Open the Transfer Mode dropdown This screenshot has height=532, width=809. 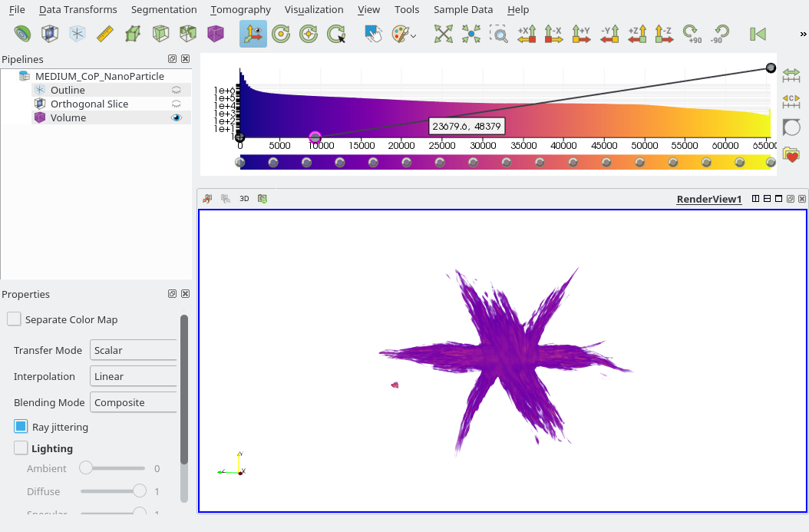coord(133,350)
